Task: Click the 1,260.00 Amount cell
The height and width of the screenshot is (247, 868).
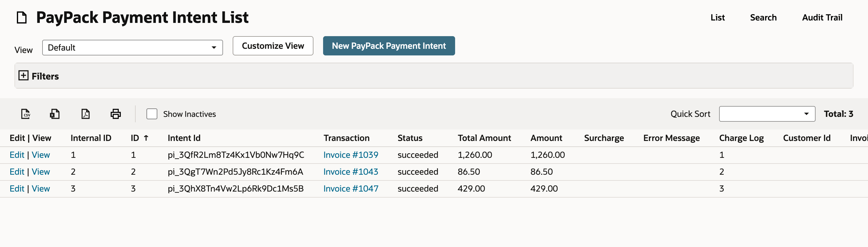Action: [548, 155]
